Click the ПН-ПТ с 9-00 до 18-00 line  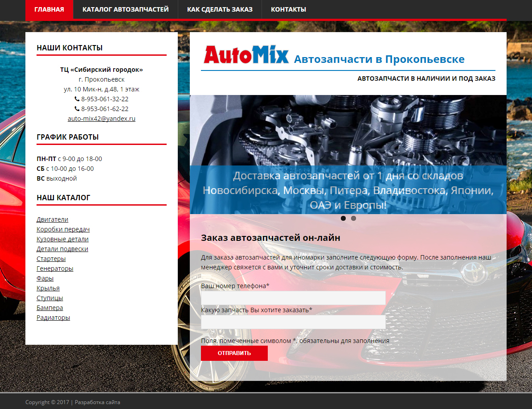[69, 159]
